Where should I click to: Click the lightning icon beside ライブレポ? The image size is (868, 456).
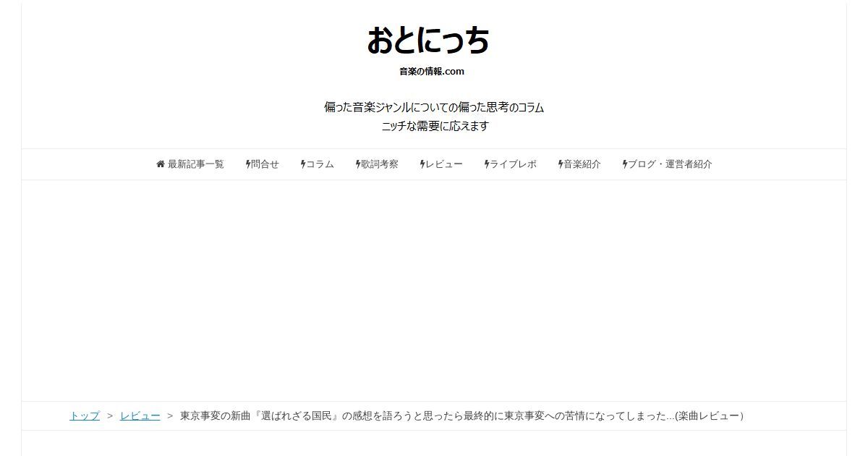pos(487,164)
